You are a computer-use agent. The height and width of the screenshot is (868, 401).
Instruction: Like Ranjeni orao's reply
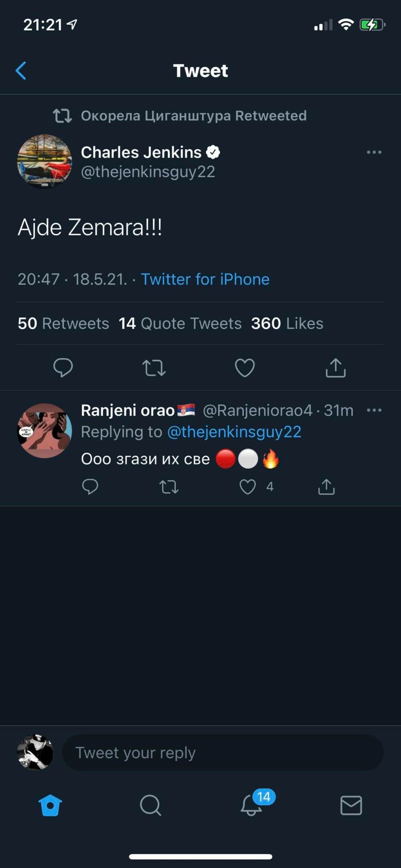pos(248,487)
